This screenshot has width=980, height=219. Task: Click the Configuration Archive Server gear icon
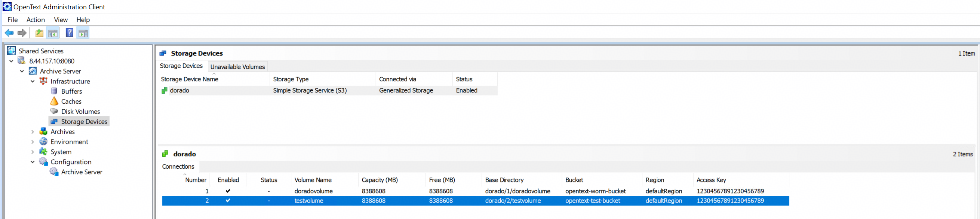click(54, 172)
